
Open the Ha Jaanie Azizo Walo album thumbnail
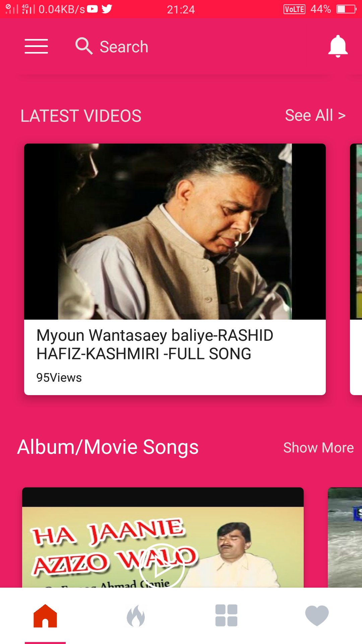click(163, 537)
